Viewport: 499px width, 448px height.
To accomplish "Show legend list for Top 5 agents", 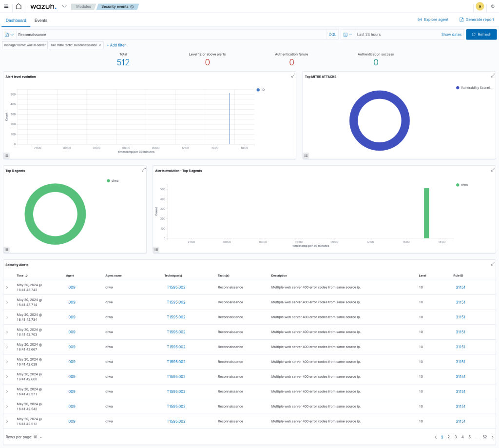I will tap(7, 249).
